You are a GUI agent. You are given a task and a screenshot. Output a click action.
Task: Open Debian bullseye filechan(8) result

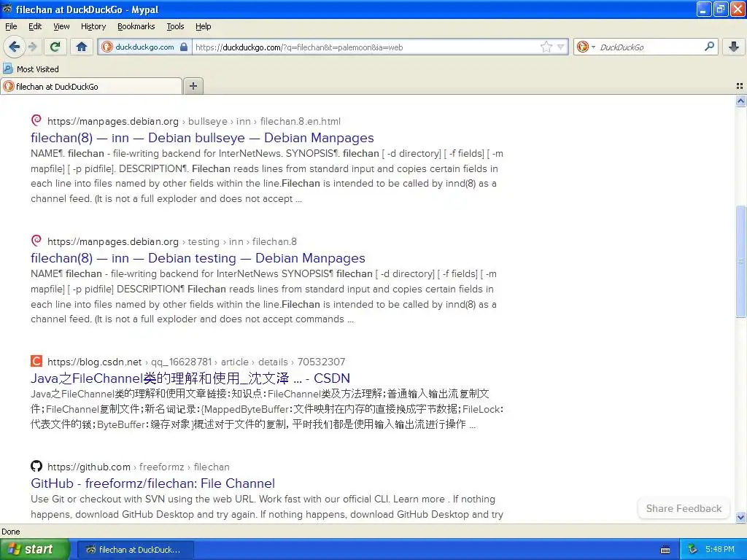point(202,138)
